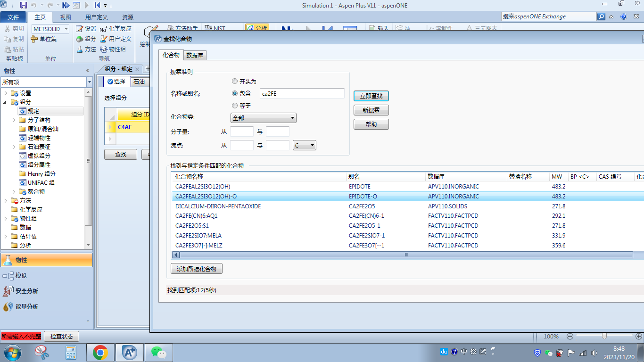Switch to the 数据库 tab in the dialog
The width and height of the screenshot is (644, 362).
[195, 55]
